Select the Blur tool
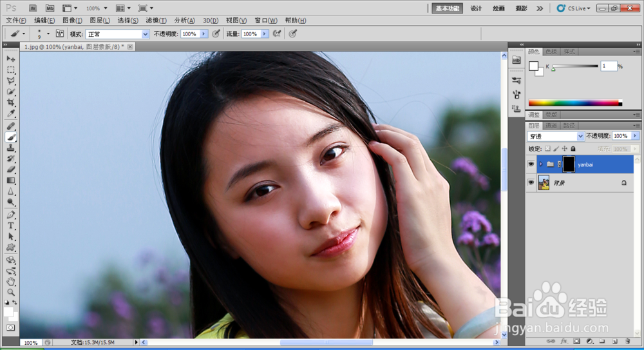This screenshot has height=350, width=644. click(11, 191)
